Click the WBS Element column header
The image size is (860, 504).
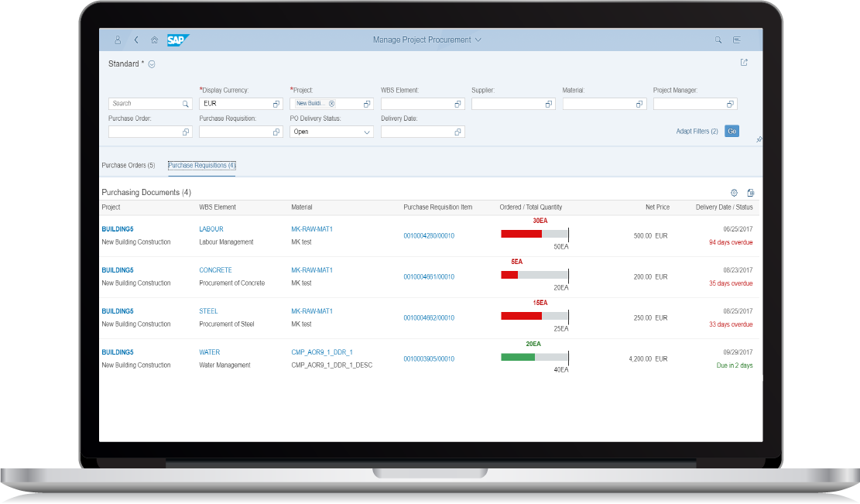coord(218,207)
